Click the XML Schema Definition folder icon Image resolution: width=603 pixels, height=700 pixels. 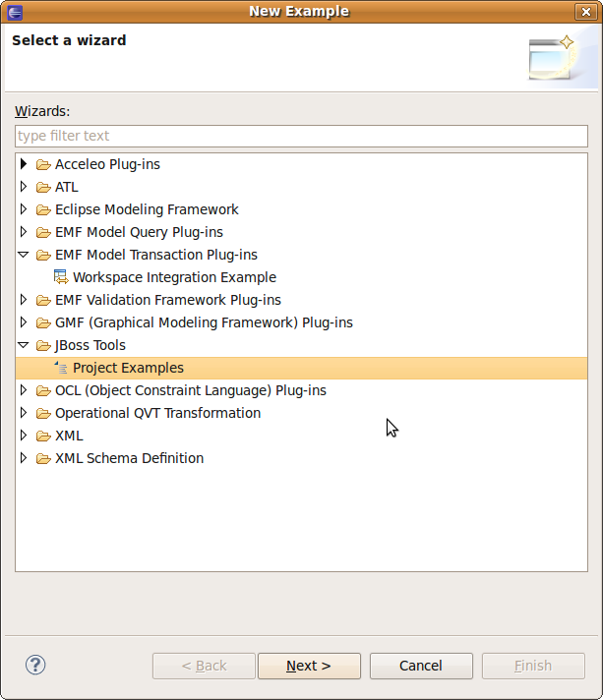tap(43, 458)
